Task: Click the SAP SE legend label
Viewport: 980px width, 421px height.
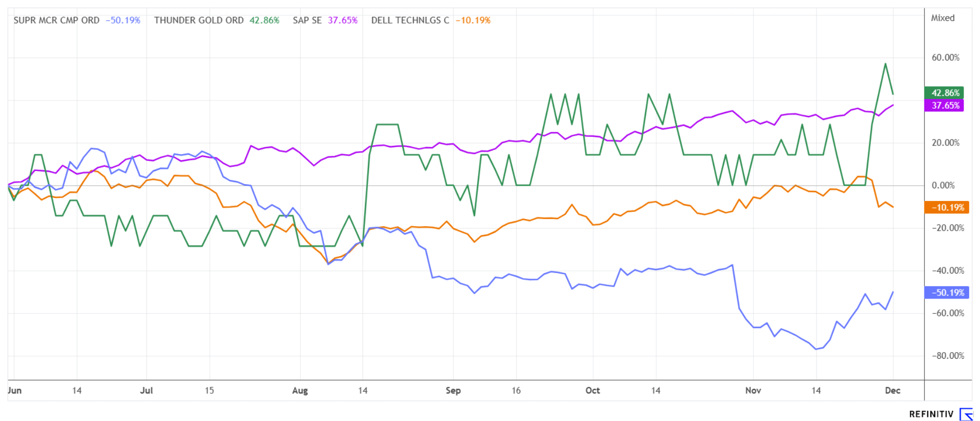Action: pos(307,20)
